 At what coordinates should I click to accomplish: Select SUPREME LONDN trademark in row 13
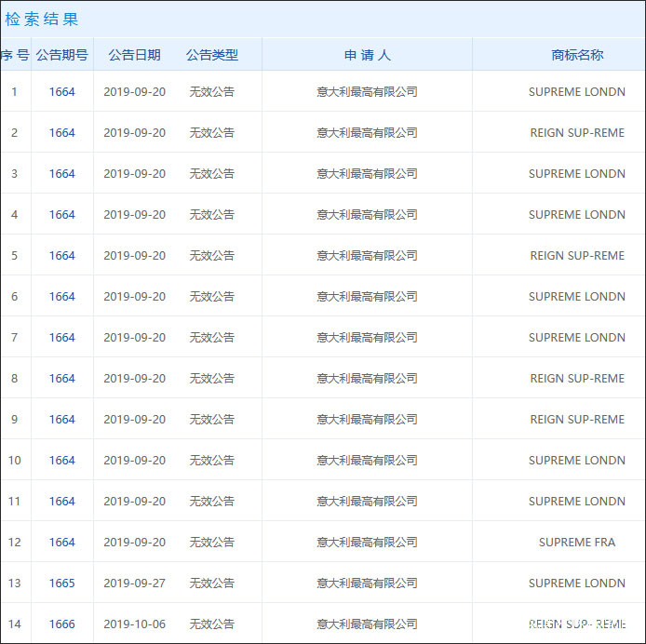tap(577, 583)
